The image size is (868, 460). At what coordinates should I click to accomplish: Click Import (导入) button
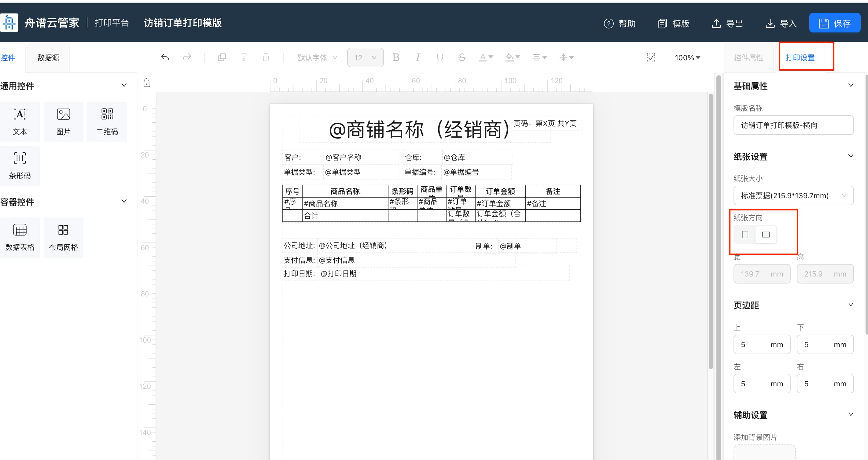click(x=781, y=24)
